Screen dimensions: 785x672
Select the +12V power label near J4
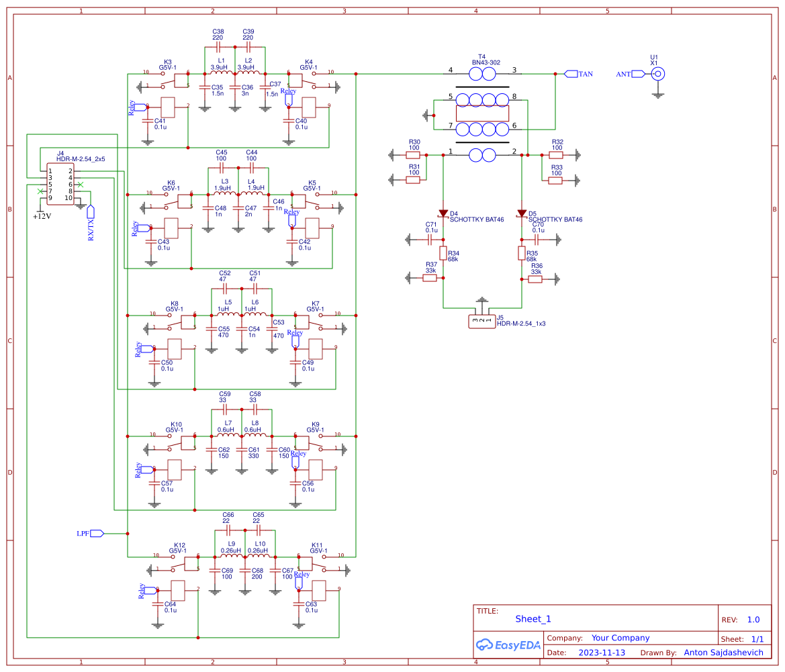pos(42,216)
